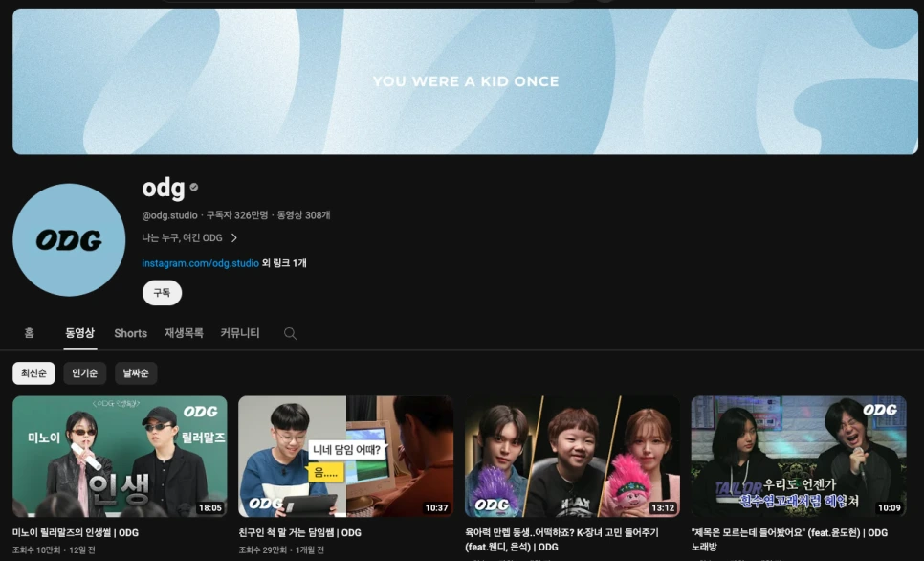
Task: Click the odg channel name heading
Action: (x=164, y=189)
